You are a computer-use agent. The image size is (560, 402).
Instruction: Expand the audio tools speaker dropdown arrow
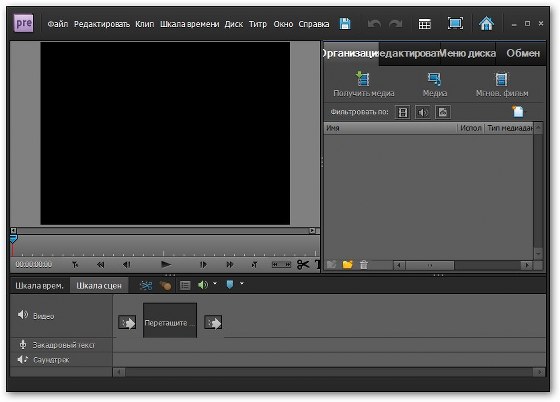tap(215, 283)
